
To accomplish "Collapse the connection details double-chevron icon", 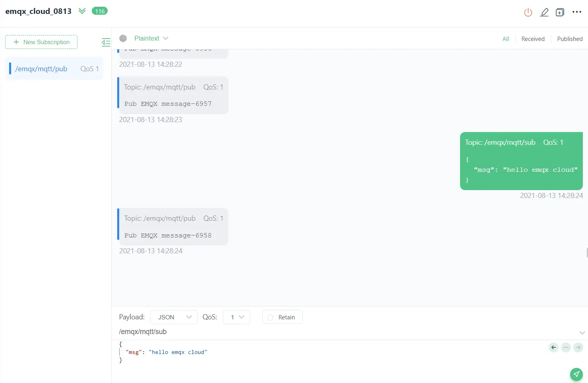I will tap(82, 11).
